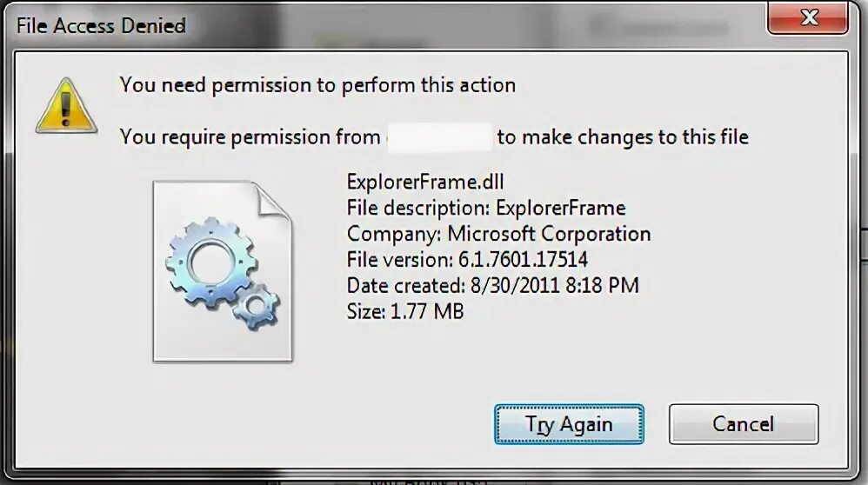
Task: Click 'You require permission from' text
Action: click(250, 136)
